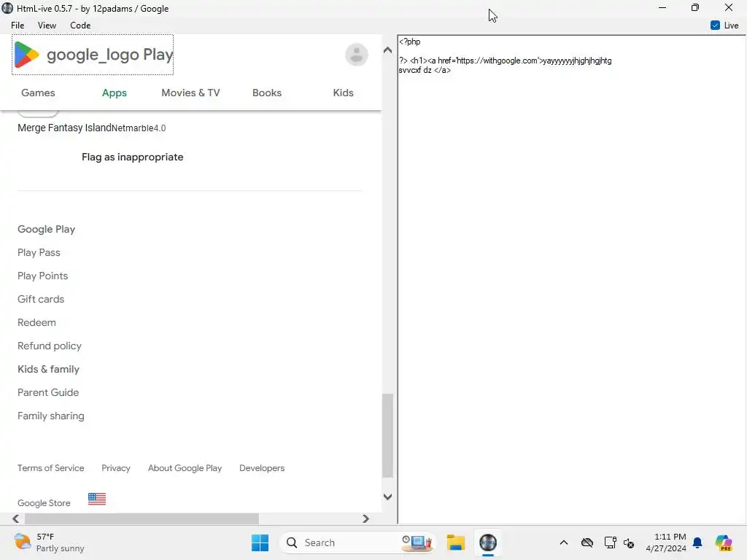Click the search highlights icon in taskbar search
The width and height of the screenshot is (747, 560).
[x=417, y=542]
